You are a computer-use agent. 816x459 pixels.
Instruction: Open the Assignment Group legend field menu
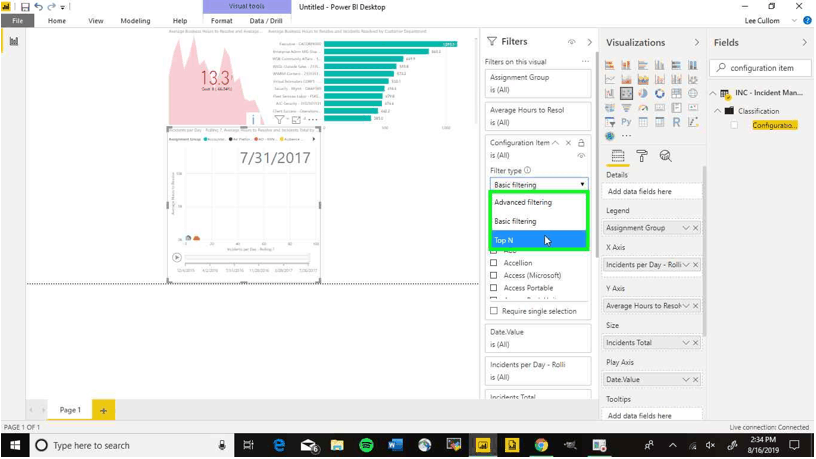686,228
